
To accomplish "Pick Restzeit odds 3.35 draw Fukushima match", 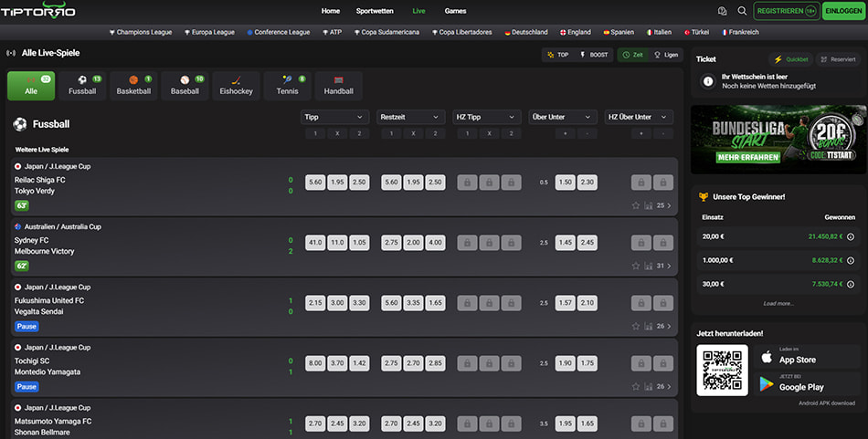I will (413, 302).
